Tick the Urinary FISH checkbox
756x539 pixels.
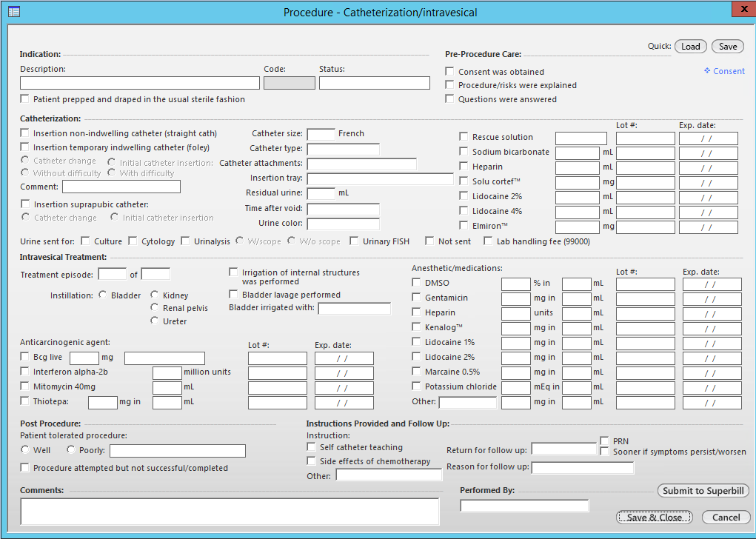355,241
